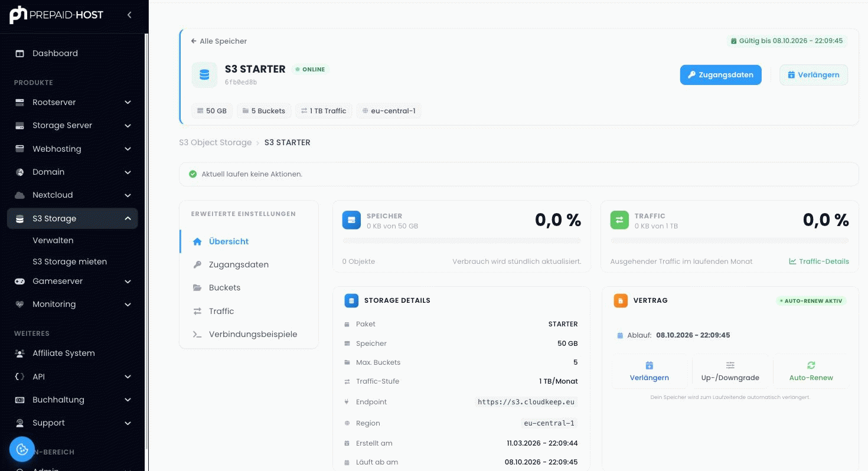This screenshot has width=868, height=471.
Task: Click the Support headset icon
Action: click(x=19, y=423)
